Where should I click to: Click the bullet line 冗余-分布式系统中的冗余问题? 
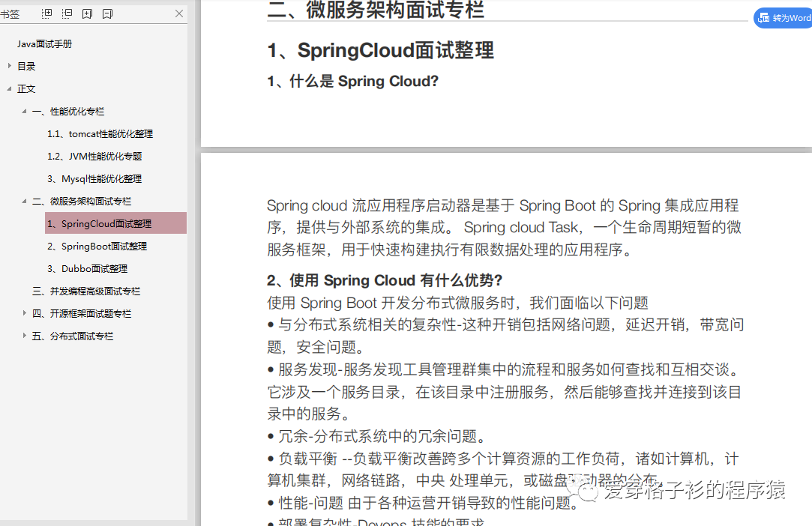[x=376, y=436]
